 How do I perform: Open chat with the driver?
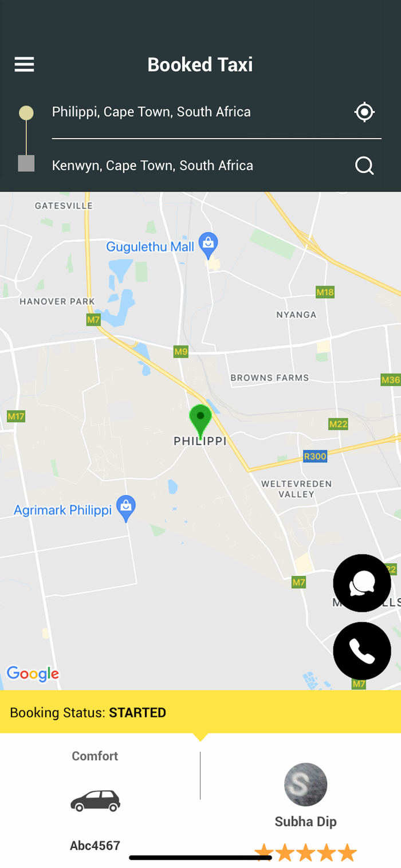point(362,583)
